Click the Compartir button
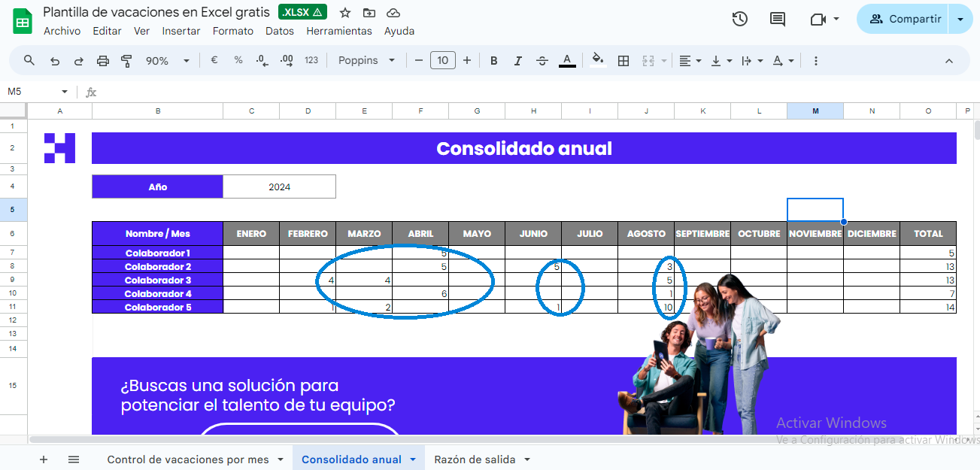The width and height of the screenshot is (980, 470). pos(905,19)
